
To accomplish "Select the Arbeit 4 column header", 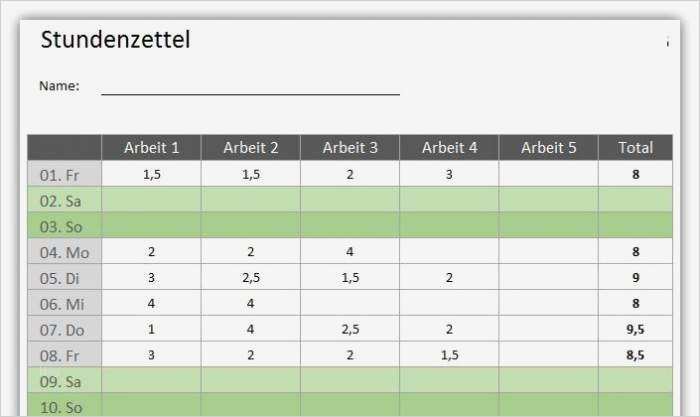I will pyautogui.click(x=449, y=148).
